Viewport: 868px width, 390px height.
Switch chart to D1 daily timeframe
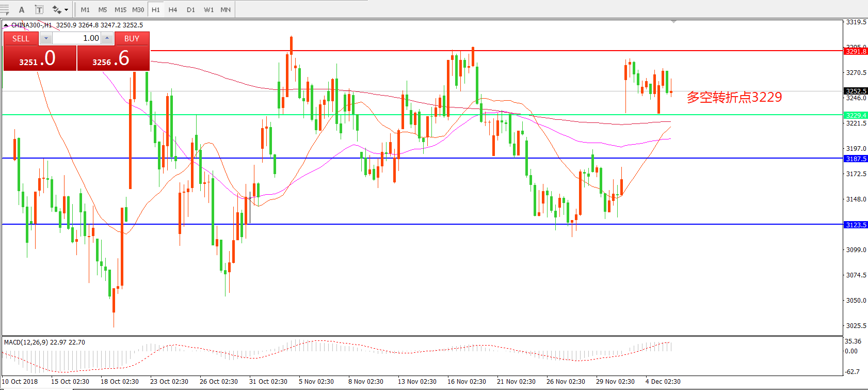coord(191,9)
